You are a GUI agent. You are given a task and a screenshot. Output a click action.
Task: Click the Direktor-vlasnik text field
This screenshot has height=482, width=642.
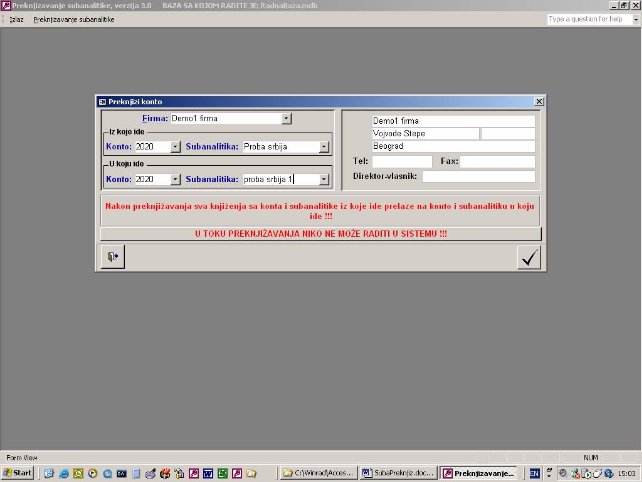pos(478,176)
